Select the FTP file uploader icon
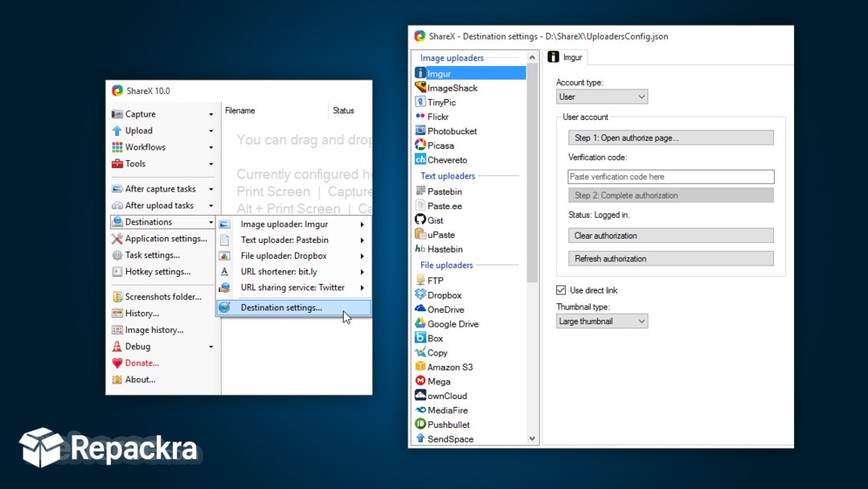Viewport: 868px width, 489px height. 420,280
